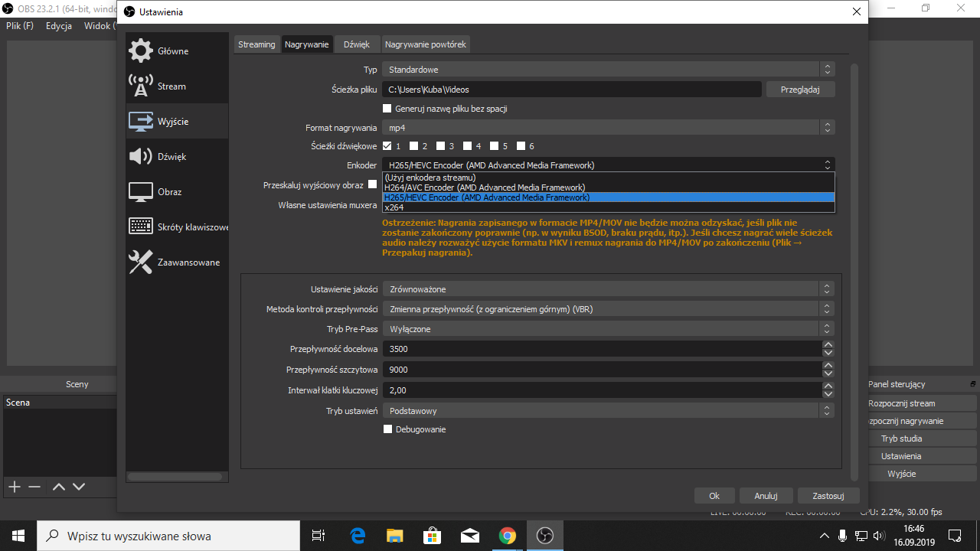Enable audio track 2 checkbox
This screenshot has height=551, width=980.
point(414,146)
